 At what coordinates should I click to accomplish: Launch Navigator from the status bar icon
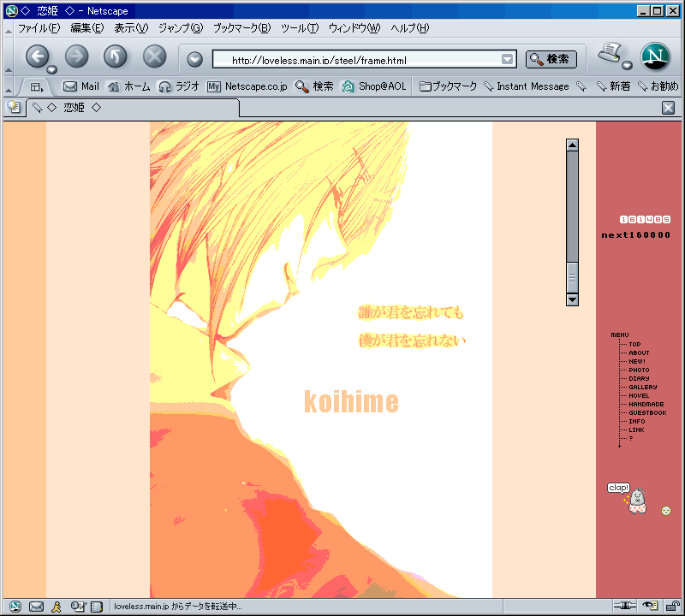pyautogui.click(x=15, y=607)
